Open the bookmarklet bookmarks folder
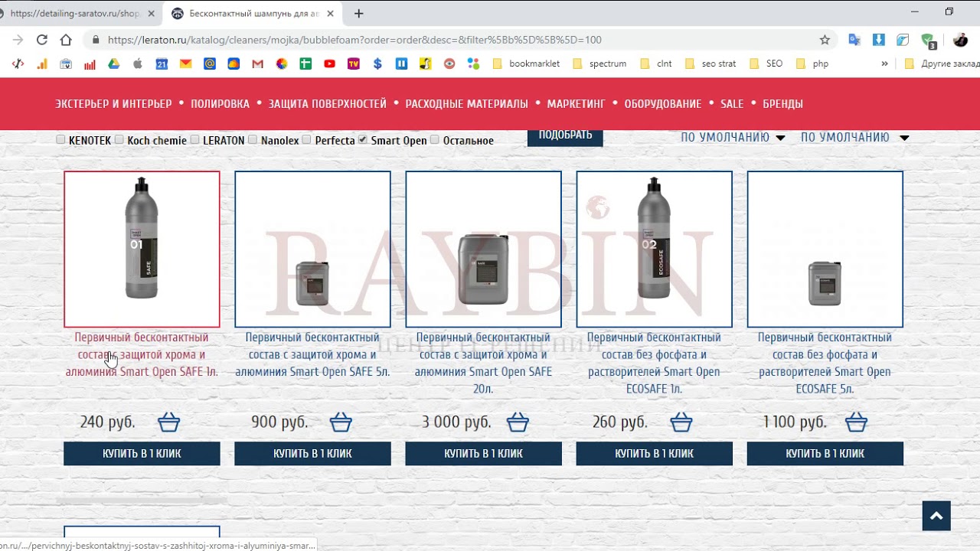 tap(526, 64)
